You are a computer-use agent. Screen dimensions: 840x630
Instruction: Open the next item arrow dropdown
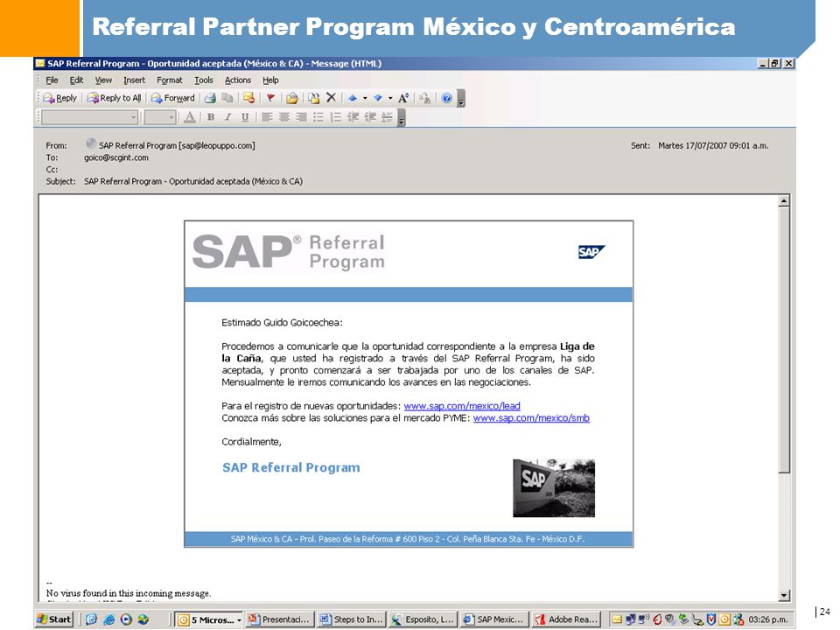[x=390, y=98]
